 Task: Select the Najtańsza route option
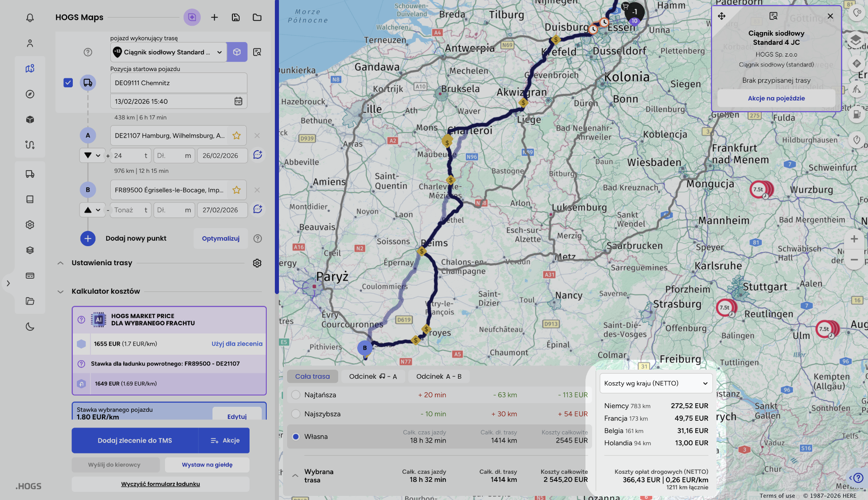click(x=296, y=395)
